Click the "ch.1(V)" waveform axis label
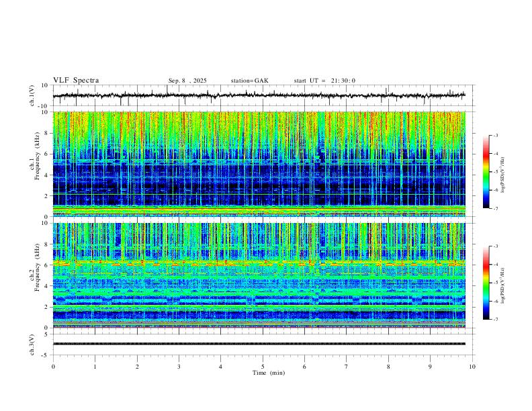Viewport: 532px width, 411px height. 32,95
